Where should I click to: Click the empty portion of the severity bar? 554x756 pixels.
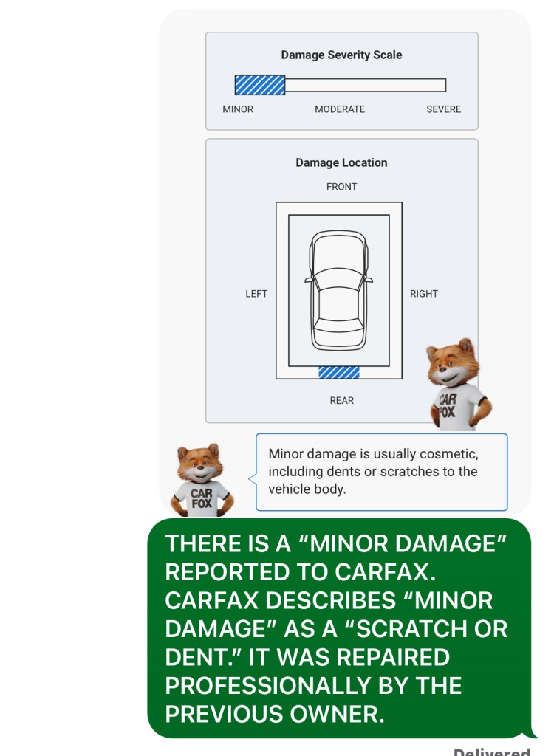click(x=366, y=85)
